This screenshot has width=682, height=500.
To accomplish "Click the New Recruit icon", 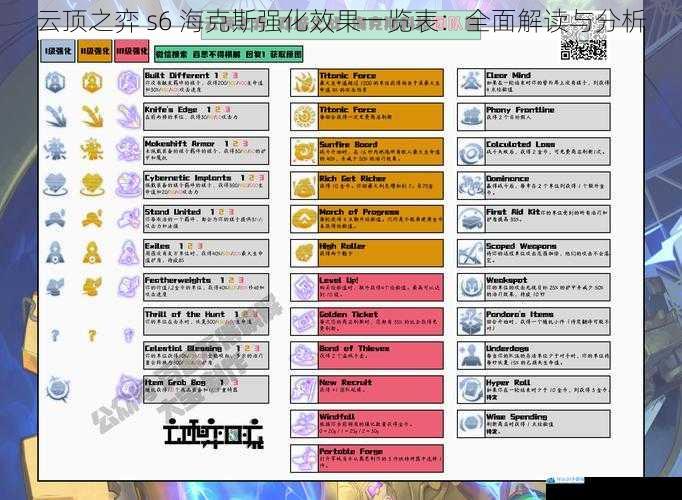I will (304, 390).
